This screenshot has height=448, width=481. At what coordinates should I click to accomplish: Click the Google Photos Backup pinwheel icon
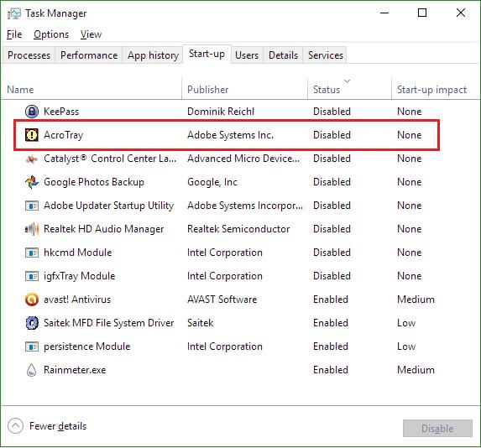click(32, 182)
